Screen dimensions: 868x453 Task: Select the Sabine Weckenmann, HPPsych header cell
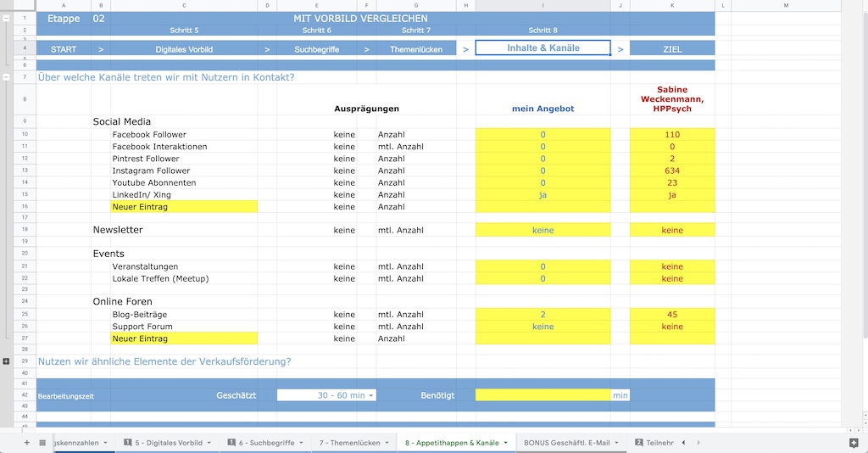(x=672, y=100)
